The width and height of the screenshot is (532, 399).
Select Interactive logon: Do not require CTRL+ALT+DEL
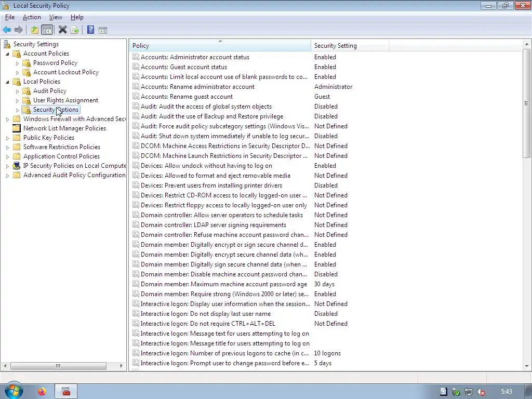pyautogui.click(x=208, y=323)
